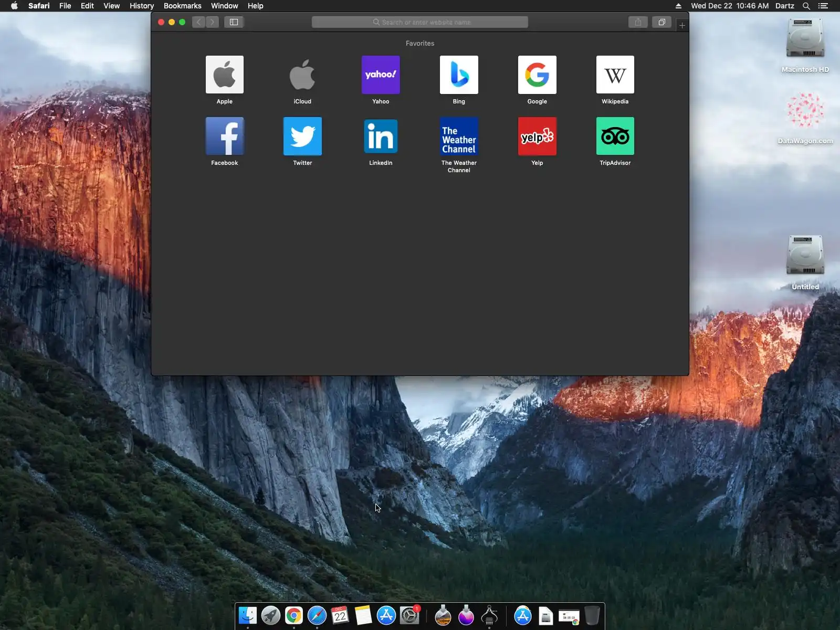Open the Trash in the Dock

tap(592, 615)
